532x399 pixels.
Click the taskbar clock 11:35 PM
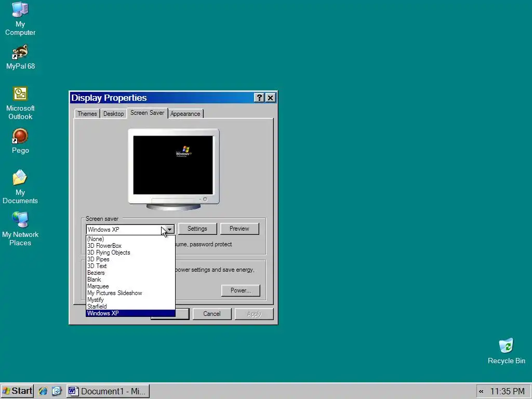coord(508,391)
